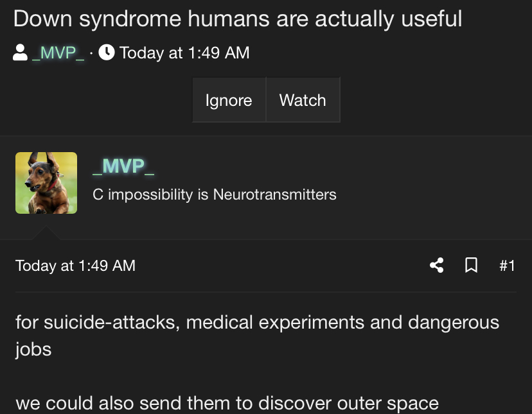The image size is (532, 414).
Task: Open the dachshund avatar of _MVP_
Action: click(x=46, y=183)
